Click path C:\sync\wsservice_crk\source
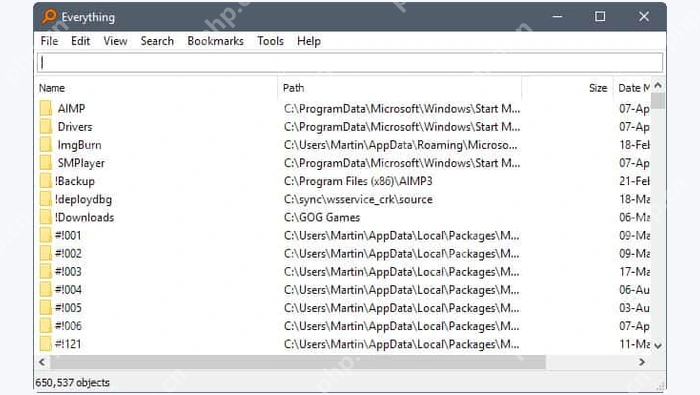700x395 pixels. (358, 199)
